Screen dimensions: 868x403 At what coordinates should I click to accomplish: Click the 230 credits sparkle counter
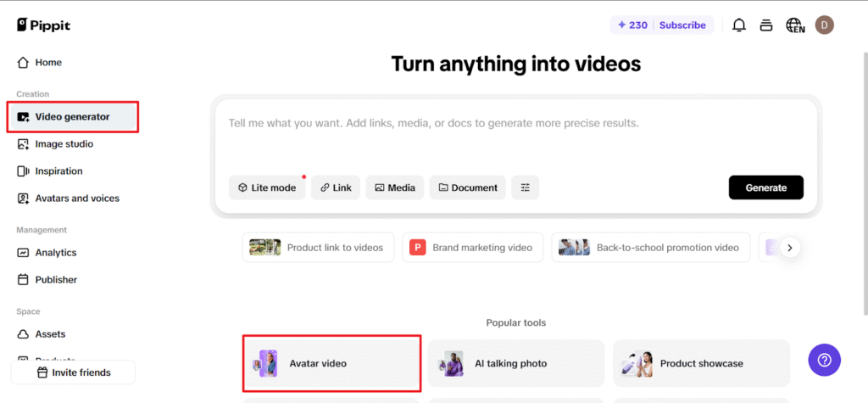(632, 25)
